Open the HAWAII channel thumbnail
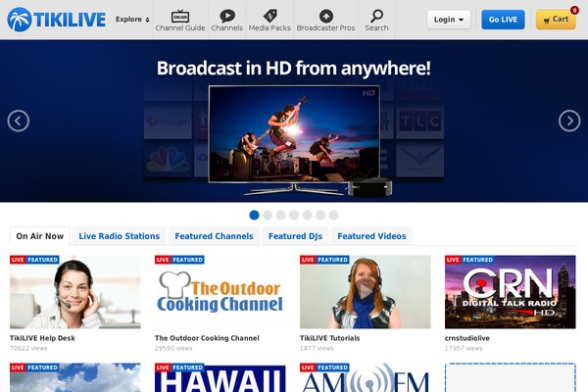The width and height of the screenshot is (588, 392). click(x=220, y=377)
